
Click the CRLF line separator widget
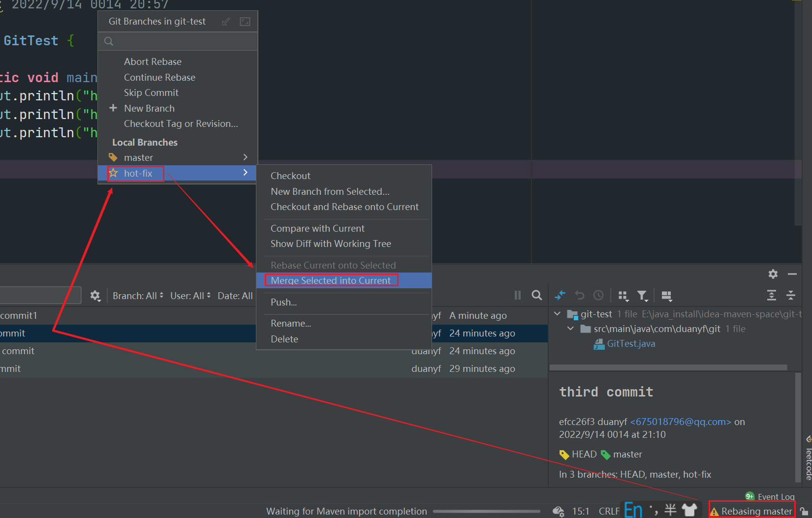pyautogui.click(x=609, y=511)
